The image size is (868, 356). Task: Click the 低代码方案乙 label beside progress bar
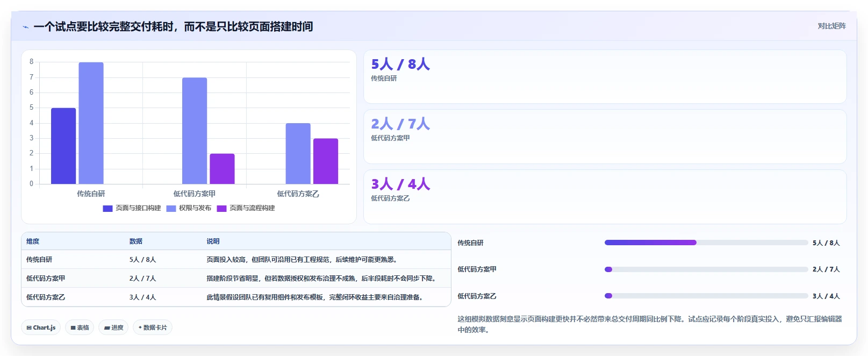click(477, 296)
